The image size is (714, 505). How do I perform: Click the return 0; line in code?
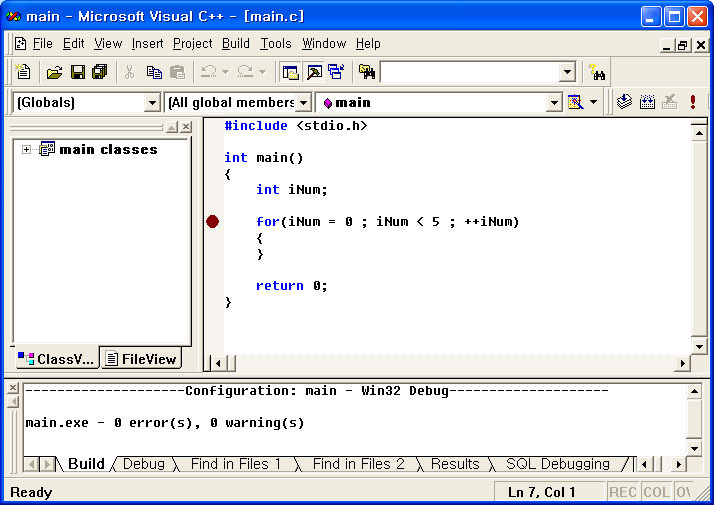pos(291,286)
